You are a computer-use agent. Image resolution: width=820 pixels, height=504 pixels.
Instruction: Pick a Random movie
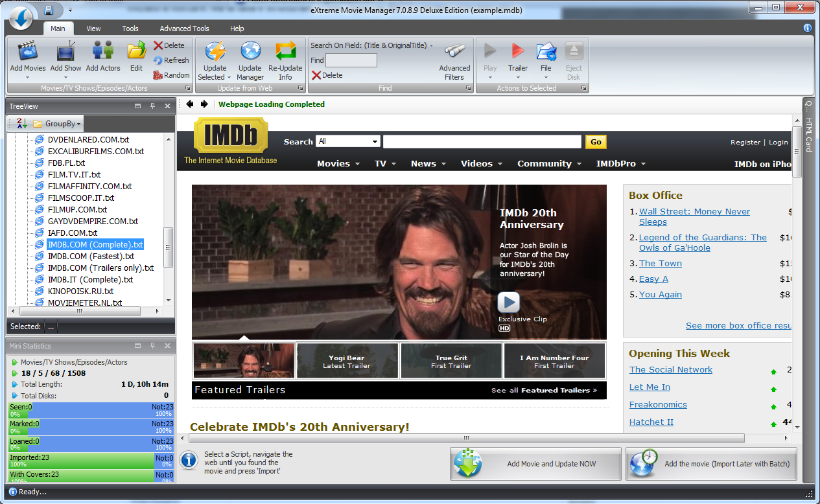[x=171, y=75]
